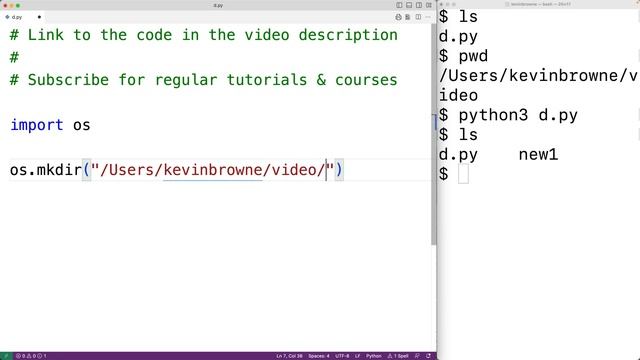Click the feedback icon in status bar
This screenshot has width=640, height=360.
click(x=417, y=356)
